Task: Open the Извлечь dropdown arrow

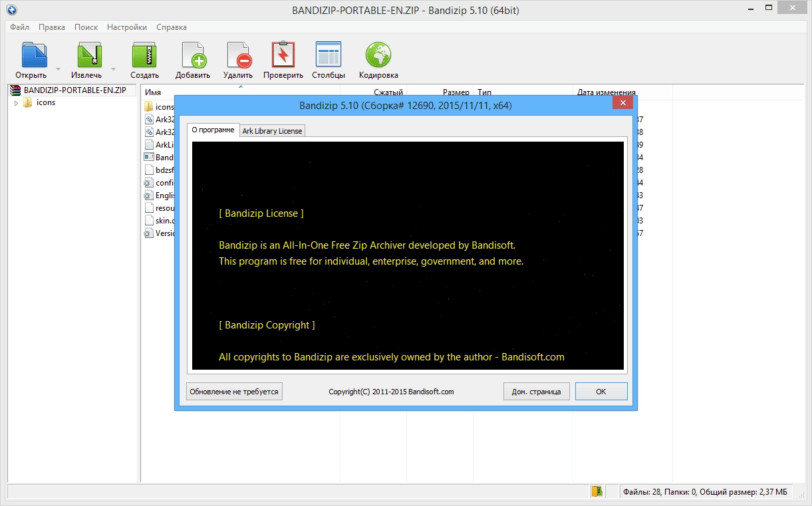Action: tap(113, 68)
